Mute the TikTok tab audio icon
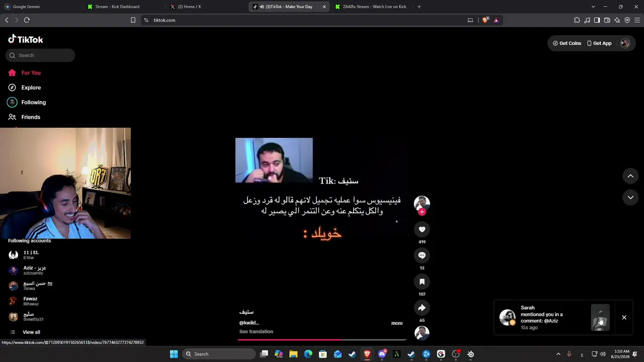 coord(262,7)
